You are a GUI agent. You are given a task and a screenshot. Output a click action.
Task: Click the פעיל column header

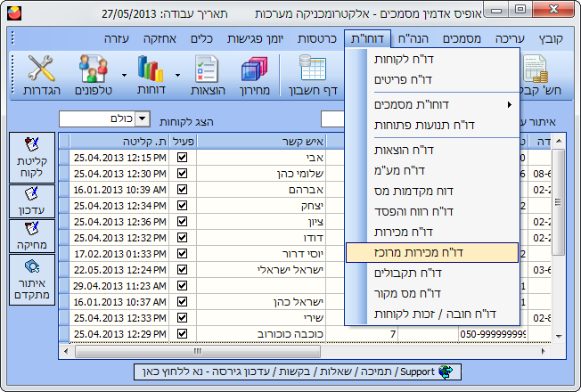(183, 141)
